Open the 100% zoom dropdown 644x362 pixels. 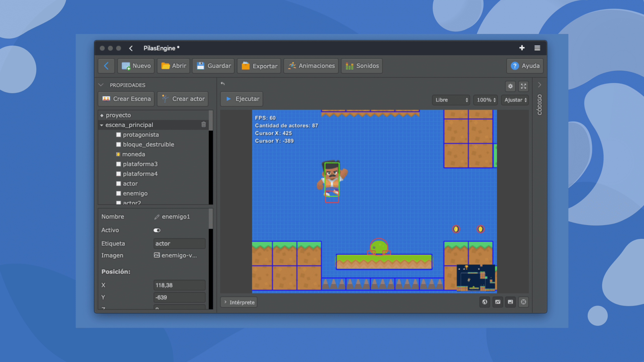click(486, 100)
